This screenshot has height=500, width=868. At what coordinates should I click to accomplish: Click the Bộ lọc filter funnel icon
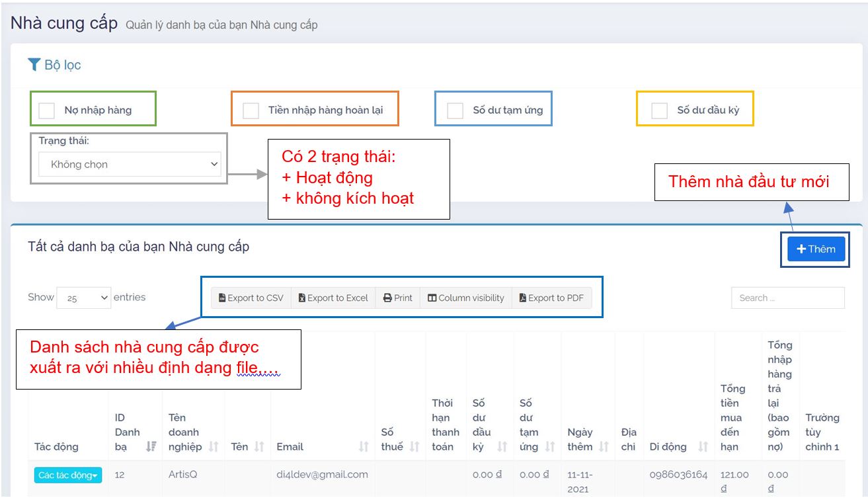[34, 65]
